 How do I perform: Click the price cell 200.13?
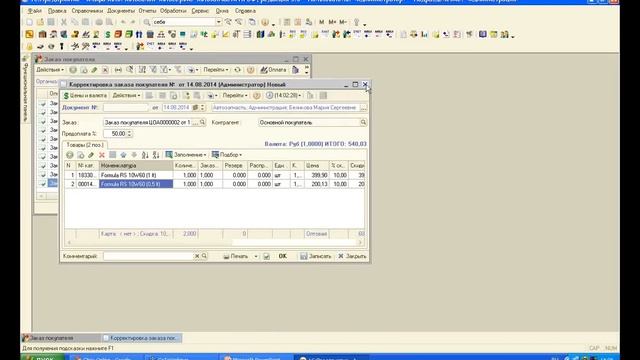point(316,184)
